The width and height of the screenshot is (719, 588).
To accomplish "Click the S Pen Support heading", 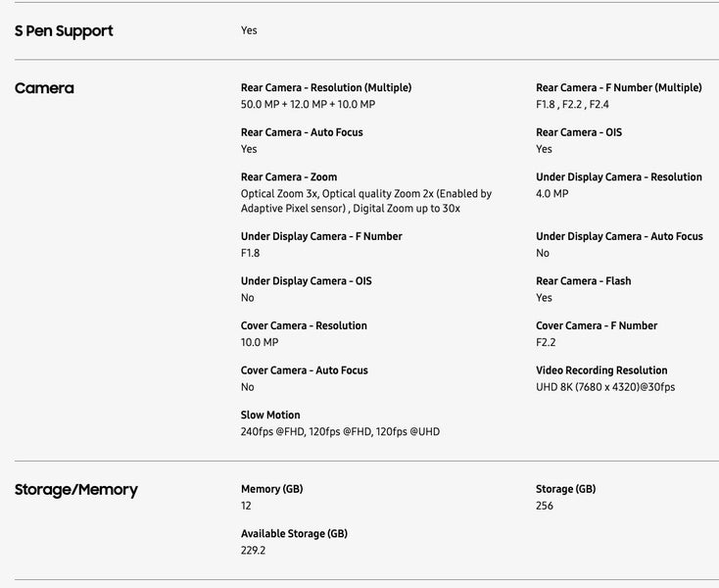I will point(64,31).
